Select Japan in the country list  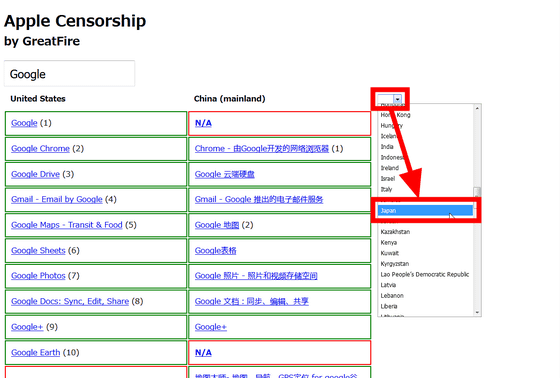[x=425, y=210]
